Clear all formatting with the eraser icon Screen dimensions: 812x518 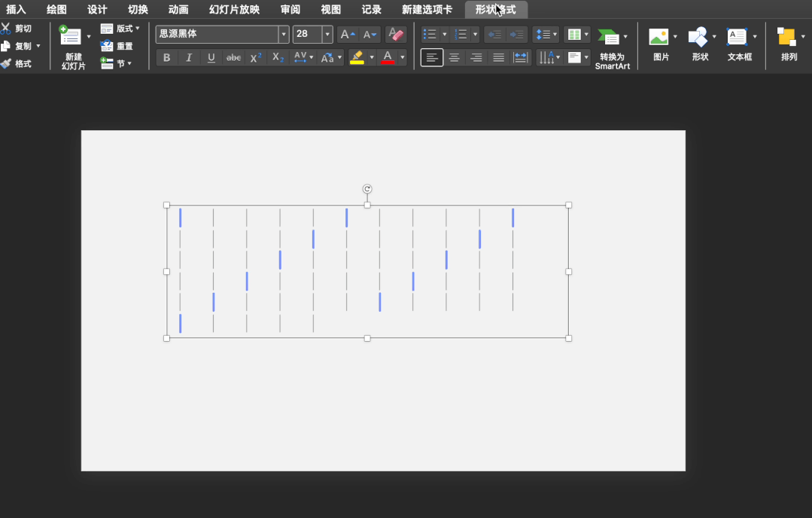point(396,35)
